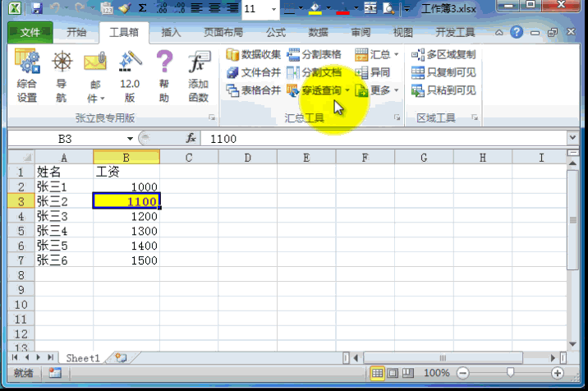Click the 添加函数 fx icon
This screenshot has height=391, width=588.
click(x=198, y=76)
